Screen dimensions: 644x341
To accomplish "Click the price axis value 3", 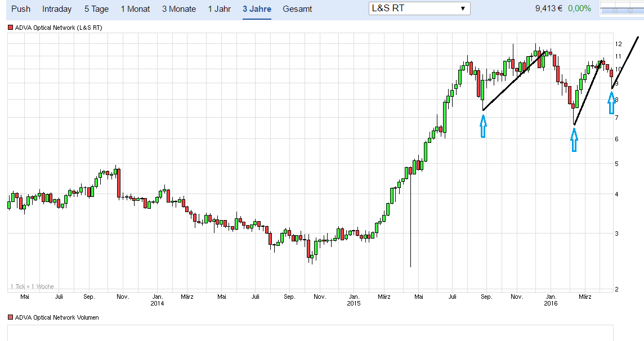I will pos(616,234).
